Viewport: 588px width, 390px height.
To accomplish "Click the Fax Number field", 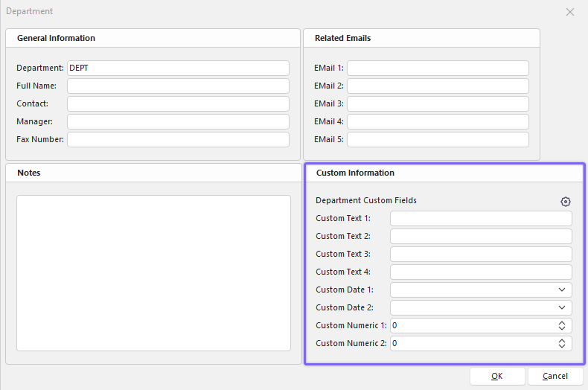I will [x=178, y=139].
